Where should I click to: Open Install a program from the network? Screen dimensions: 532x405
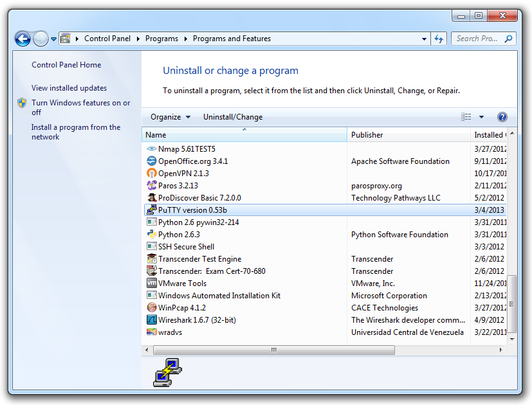[76, 132]
